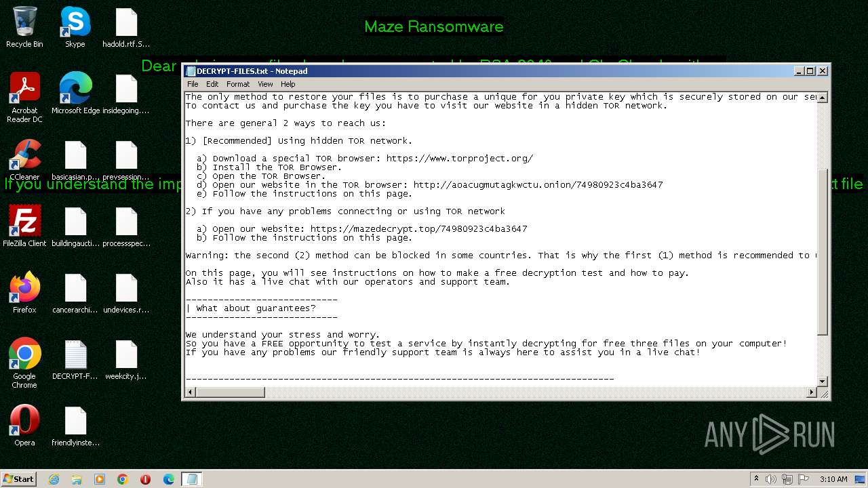Open Acrobat Reader DC shortcut
The width and height of the screenshot is (868, 488).
(x=24, y=98)
